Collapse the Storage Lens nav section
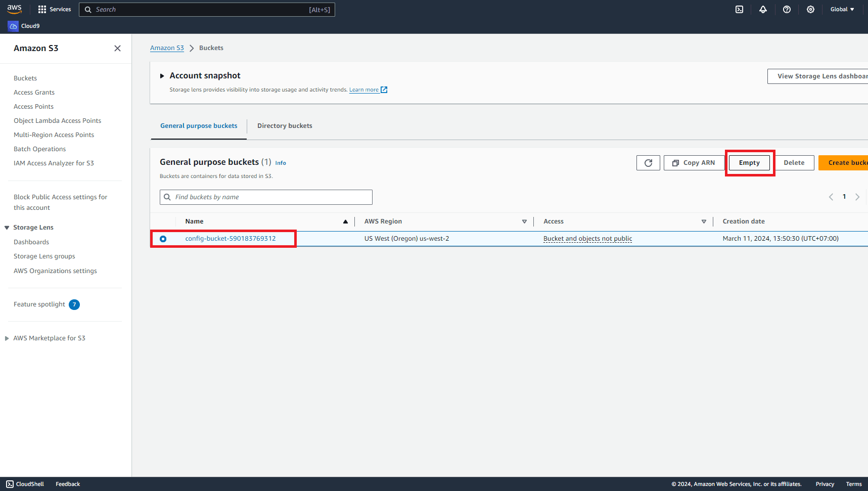This screenshot has width=868, height=491. [7, 228]
